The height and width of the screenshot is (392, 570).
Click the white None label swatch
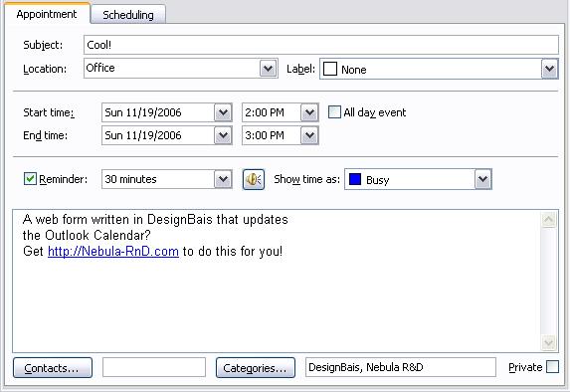330,69
